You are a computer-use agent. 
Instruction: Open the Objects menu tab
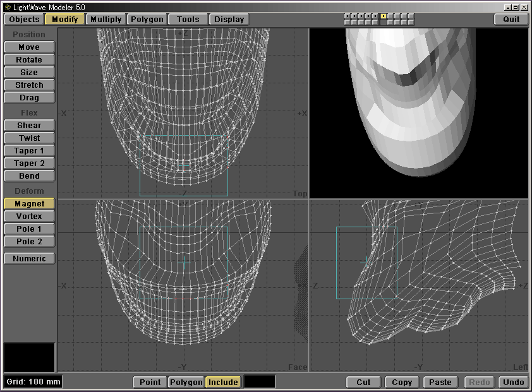[24, 20]
